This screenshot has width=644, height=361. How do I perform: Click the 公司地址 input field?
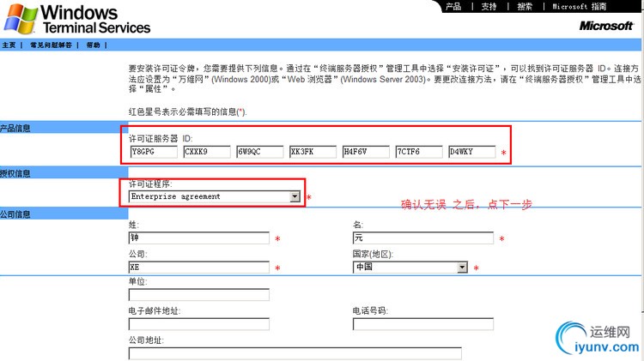[295, 353]
